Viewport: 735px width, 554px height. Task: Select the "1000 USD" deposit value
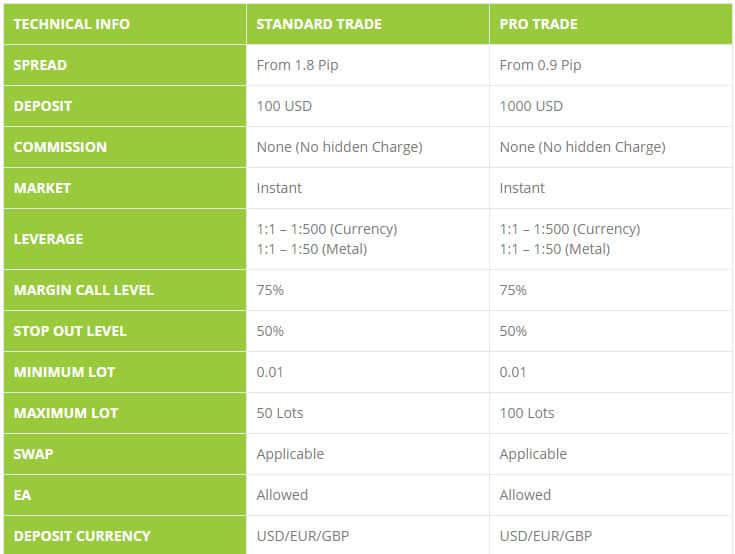click(x=531, y=106)
